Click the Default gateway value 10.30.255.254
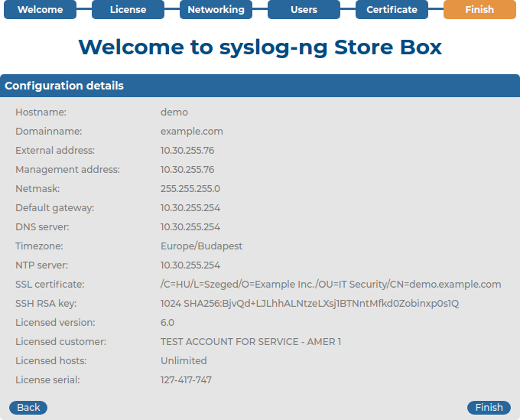The height and width of the screenshot is (420, 520). pyautogui.click(x=190, y=208)
